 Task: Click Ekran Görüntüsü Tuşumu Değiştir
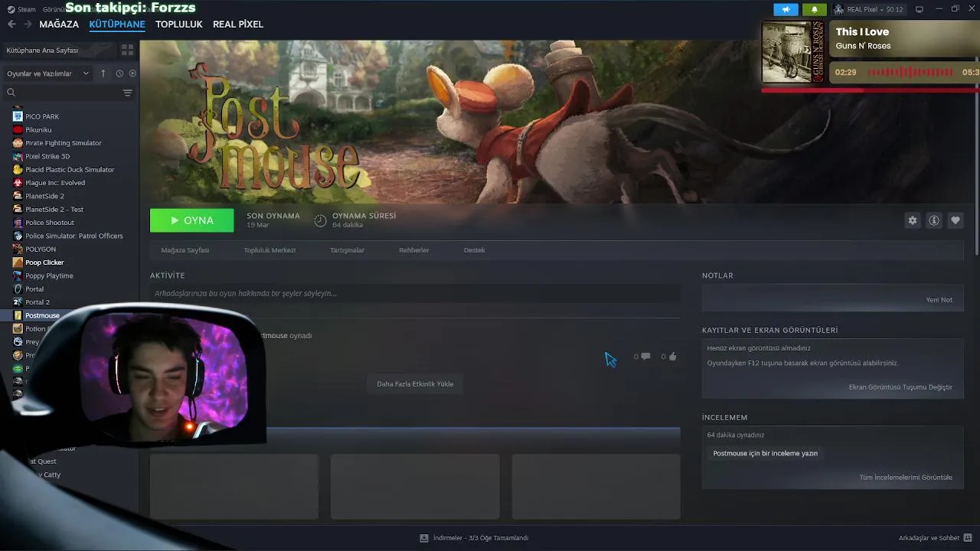click(x=900, y=387)
